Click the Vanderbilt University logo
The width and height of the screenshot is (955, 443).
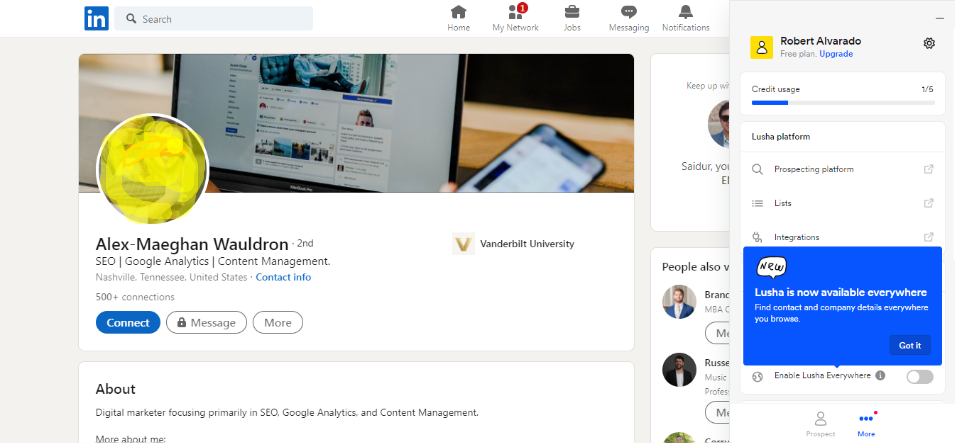(463, 244)
